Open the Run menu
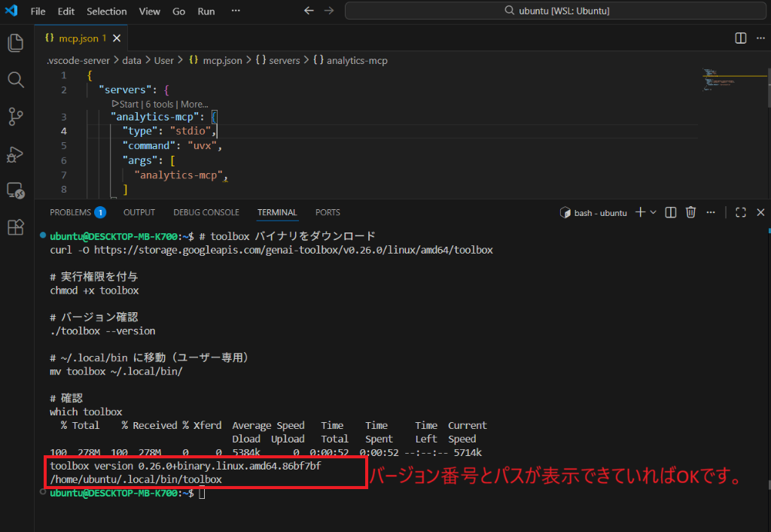This screenshot has height=532, width=771. pos(206,11)
